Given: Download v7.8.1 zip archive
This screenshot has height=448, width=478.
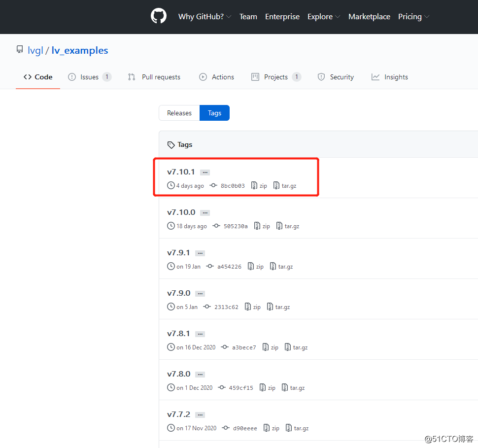Looking at the screenshot, I should [x=270, y=347].
